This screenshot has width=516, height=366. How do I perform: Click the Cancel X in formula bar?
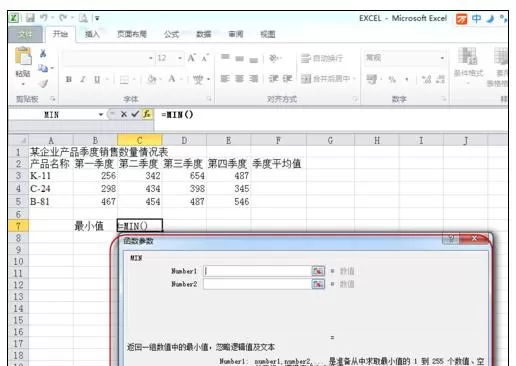point(124,114)
